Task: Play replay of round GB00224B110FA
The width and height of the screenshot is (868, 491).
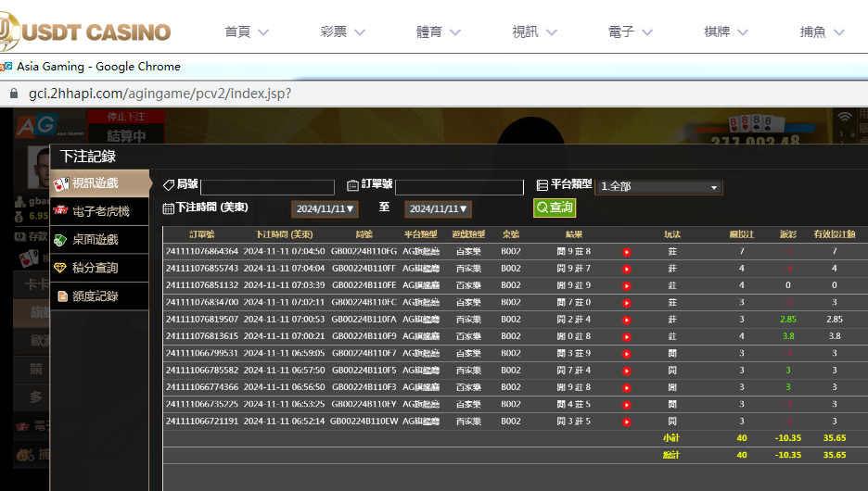Action: 627,320
